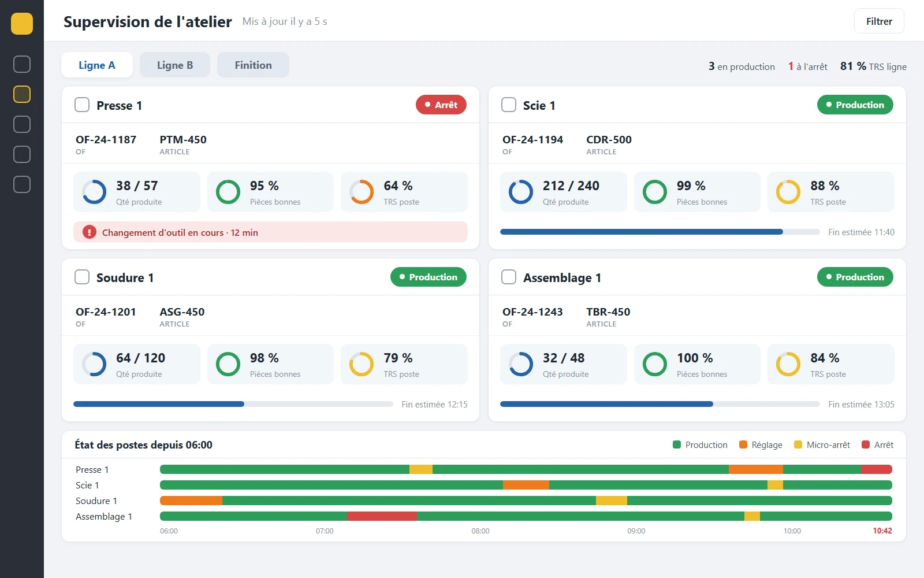Screen dimensions: 924x578
Task: Click the Réglage orange legend swatch
Action: point(743,444)
